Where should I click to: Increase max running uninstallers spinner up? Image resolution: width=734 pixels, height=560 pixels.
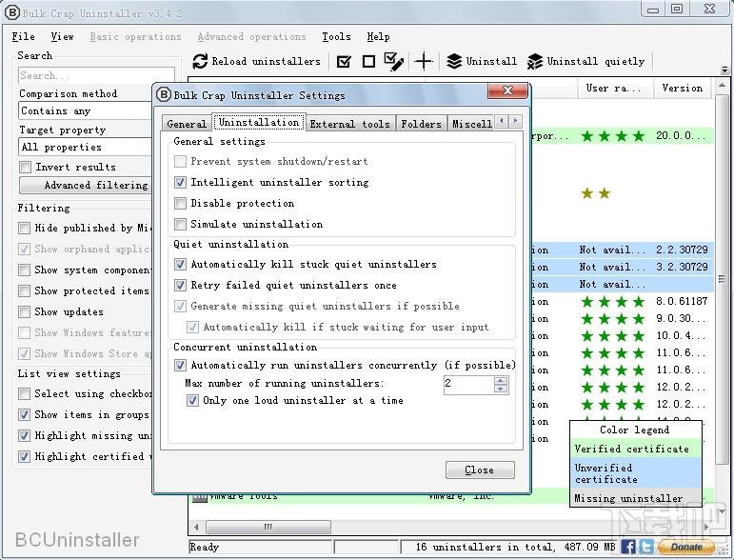[501, 381]
